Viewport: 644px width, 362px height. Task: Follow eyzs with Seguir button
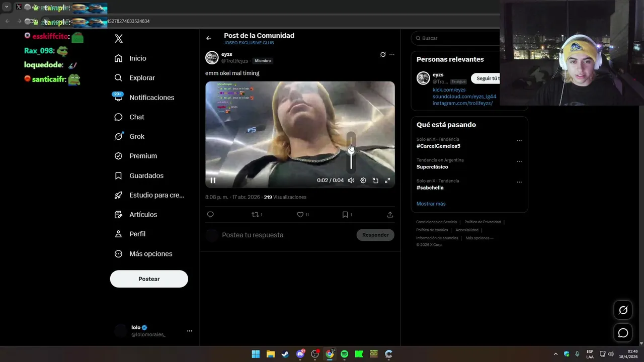[x=486, y=78]
